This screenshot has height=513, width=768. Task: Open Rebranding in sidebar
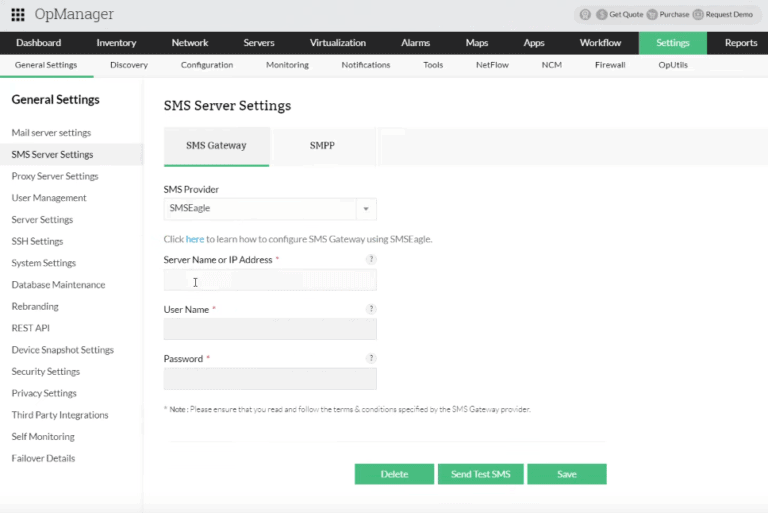35,306
